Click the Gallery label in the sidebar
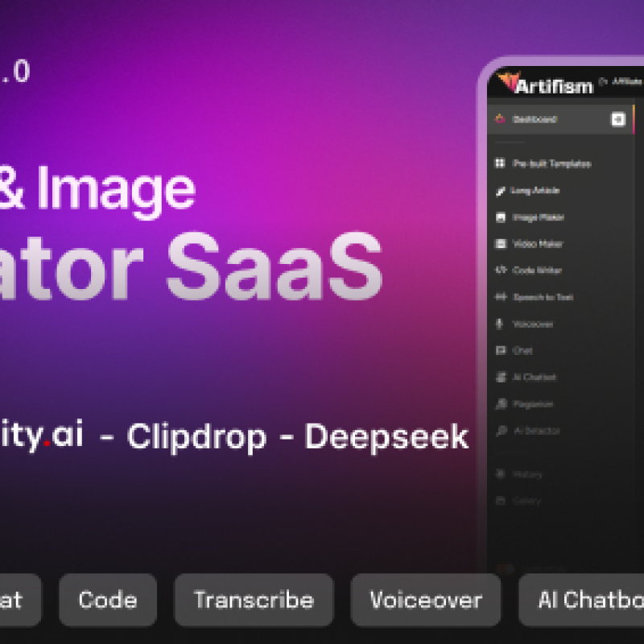This screenshot has width=644, height=644. pyautogui.click(x=526, y=501)
